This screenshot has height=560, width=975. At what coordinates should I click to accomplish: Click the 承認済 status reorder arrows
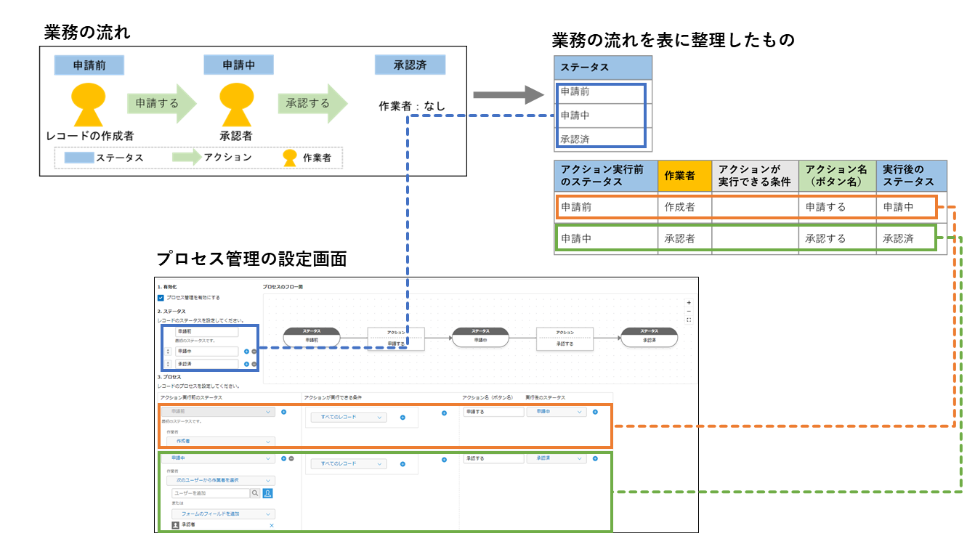(169, 364)
